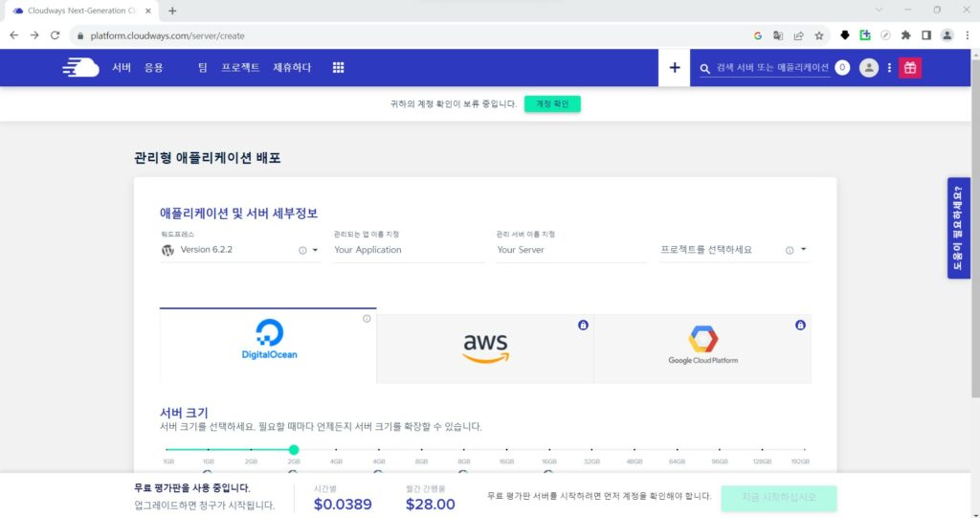
Task: Click info icon beside WordPress version
Action: tap(302, 250)
